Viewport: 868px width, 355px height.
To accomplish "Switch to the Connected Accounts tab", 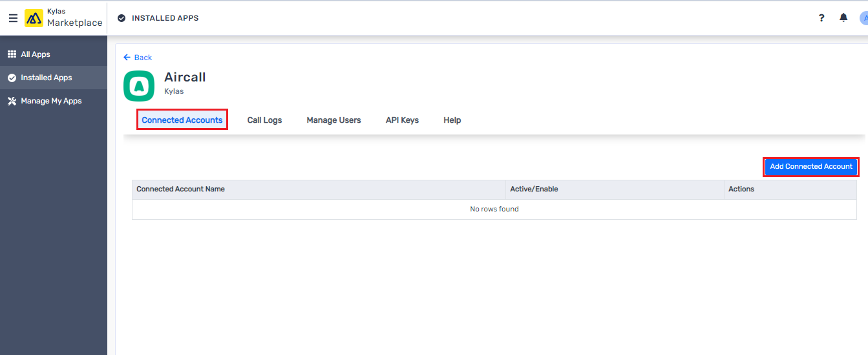I will [x=182, y=120].
